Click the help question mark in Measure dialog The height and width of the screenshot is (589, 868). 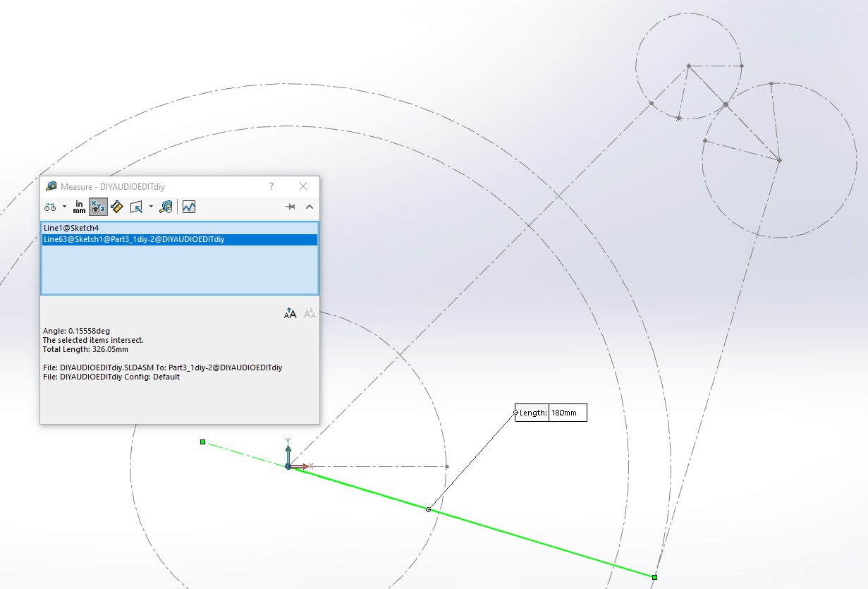pos(271,186)
